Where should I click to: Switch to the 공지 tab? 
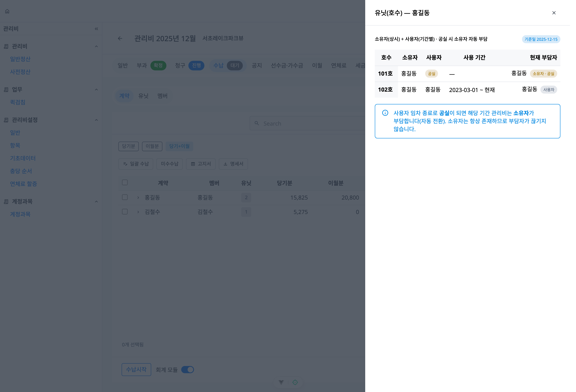coord(257,65)
